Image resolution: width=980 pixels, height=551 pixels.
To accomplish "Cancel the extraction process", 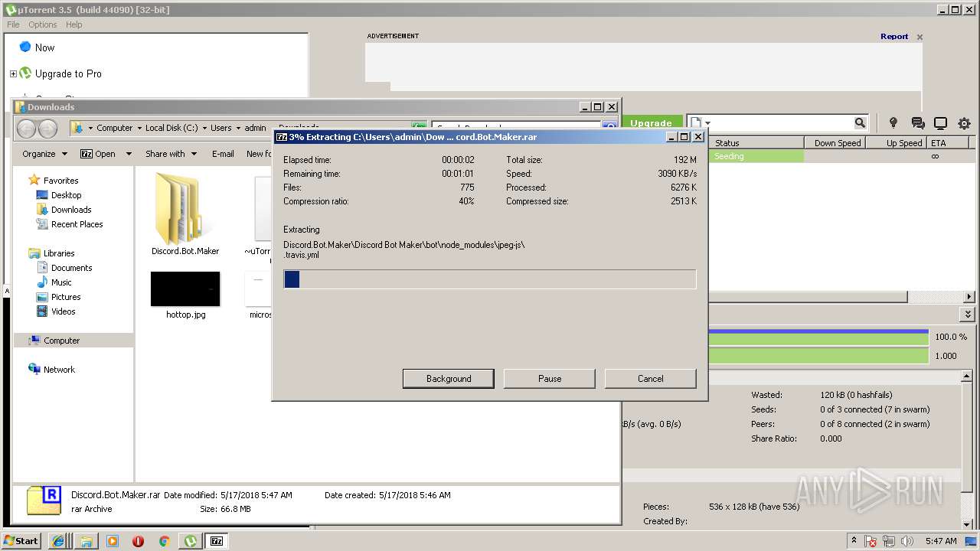I will tap(651, 379).
